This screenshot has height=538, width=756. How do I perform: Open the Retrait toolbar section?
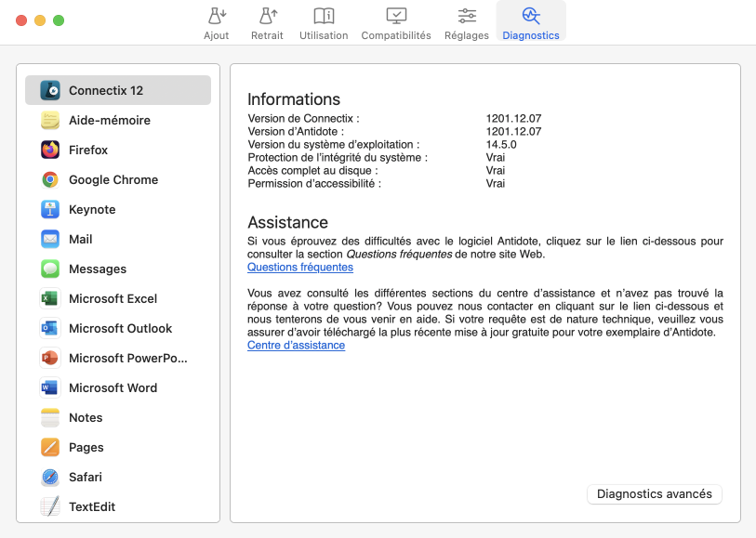point(267,22)
